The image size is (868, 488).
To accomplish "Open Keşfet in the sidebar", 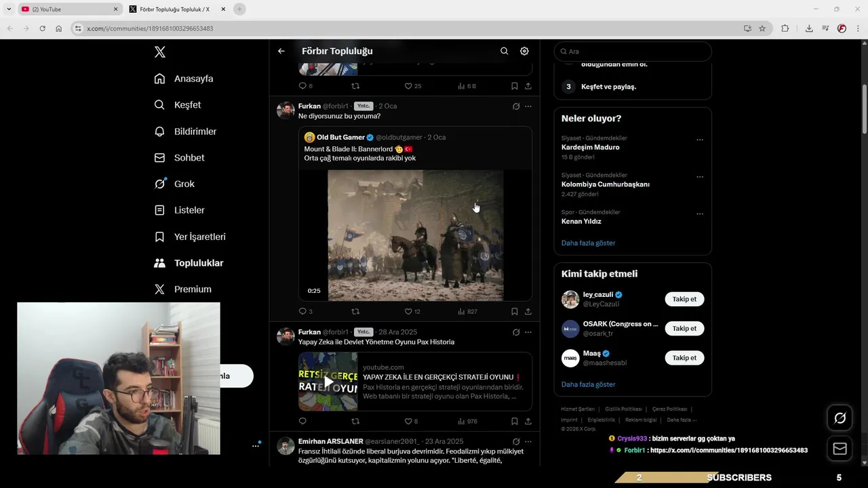I will point(178,105).
